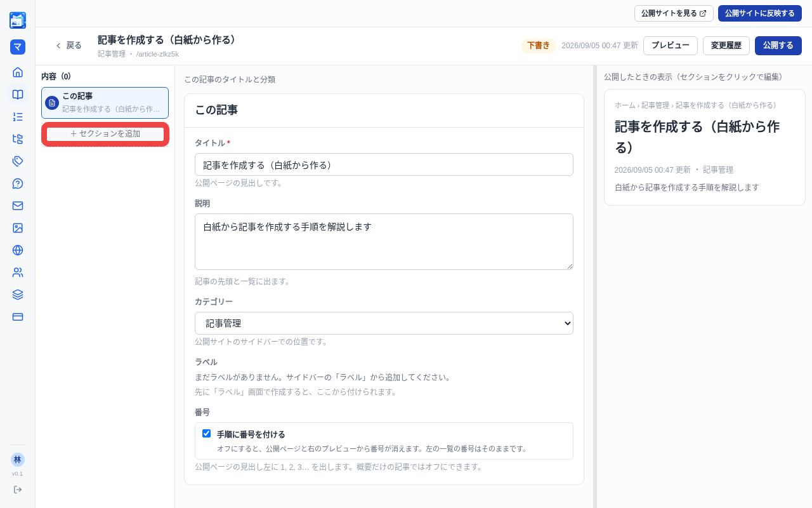Open the image media icon
The width and height of the screenshot is (812, 508).
pyautogui.click(x=18, y=228)
